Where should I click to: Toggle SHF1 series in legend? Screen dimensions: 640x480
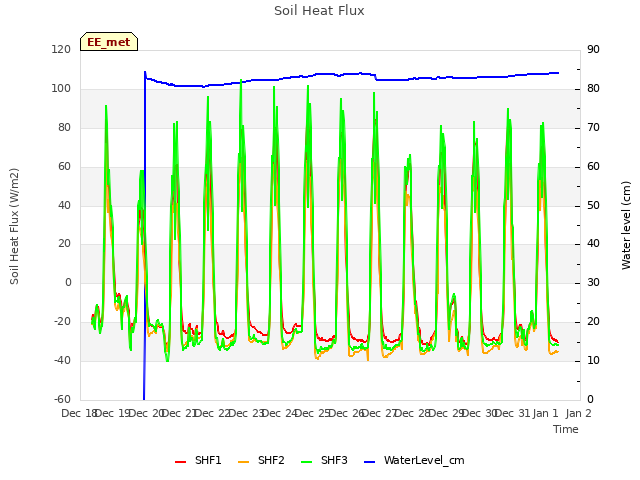click(198, 460)
